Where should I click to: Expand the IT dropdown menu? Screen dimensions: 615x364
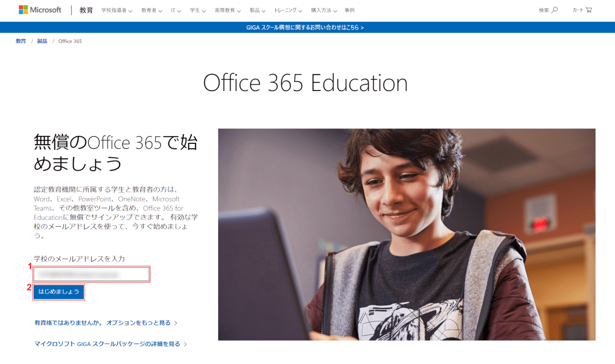176,10
